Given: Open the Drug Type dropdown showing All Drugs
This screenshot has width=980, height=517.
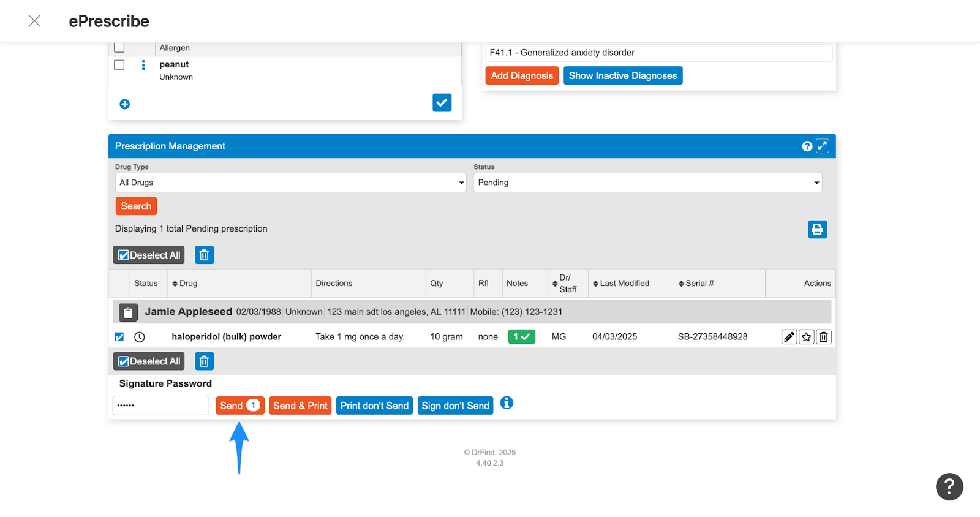Looking at the screenshot, I should tap(291, 183).
